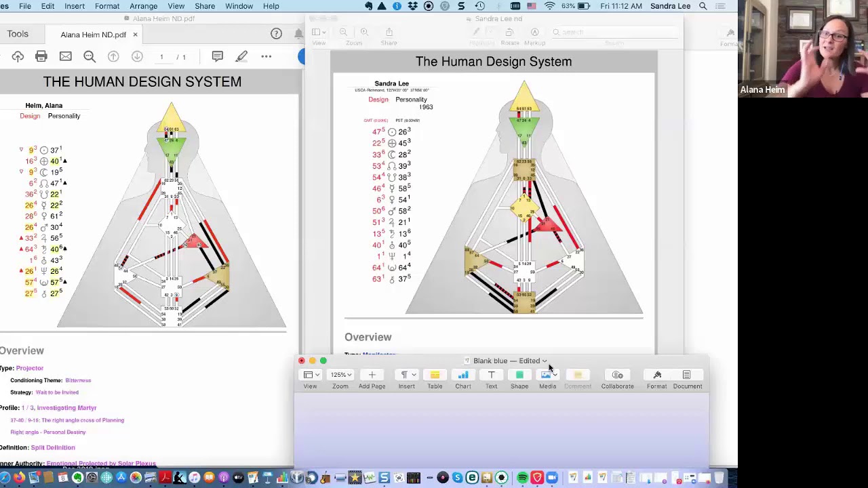Open the Format inspector in Pages
Image resolution: width=868 pixels, height=488 pixels.
656,375
